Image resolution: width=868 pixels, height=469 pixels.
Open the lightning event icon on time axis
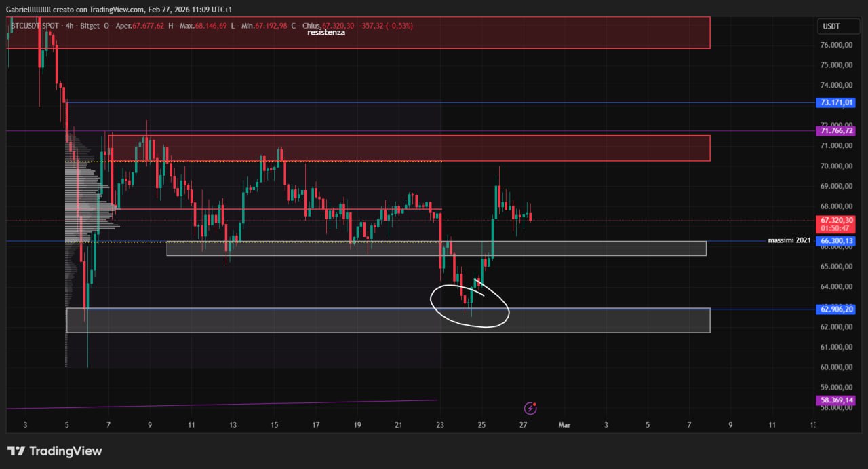pos(531,408)
